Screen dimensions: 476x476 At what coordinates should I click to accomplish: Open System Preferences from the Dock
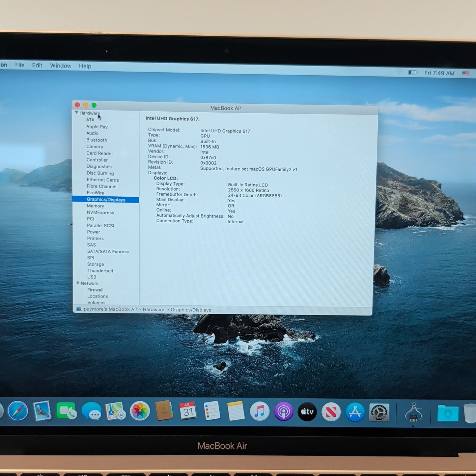(379, 412)
